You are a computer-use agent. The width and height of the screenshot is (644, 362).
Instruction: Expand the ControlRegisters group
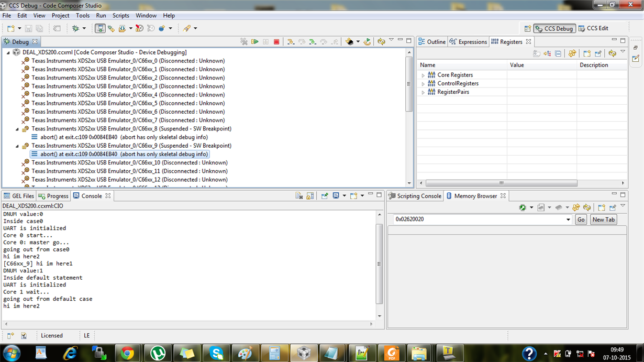pyautogui.click(x=423, y=84)
